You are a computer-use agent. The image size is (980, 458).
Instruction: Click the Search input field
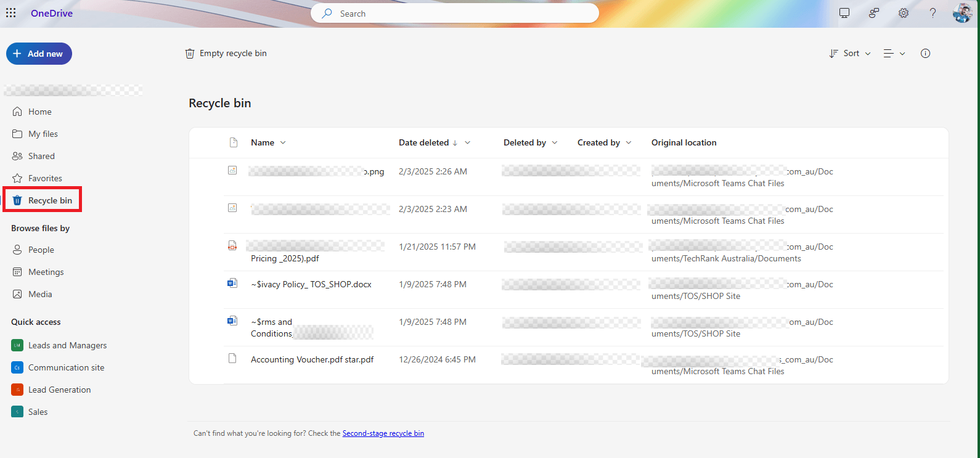click(455, 13)
